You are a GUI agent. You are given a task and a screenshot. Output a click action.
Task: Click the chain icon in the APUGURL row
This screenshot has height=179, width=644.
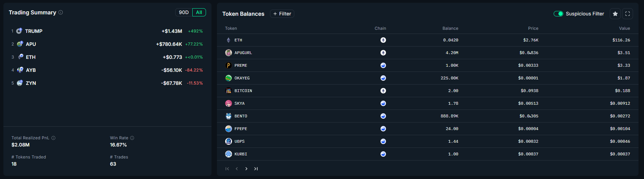point(383,53)
